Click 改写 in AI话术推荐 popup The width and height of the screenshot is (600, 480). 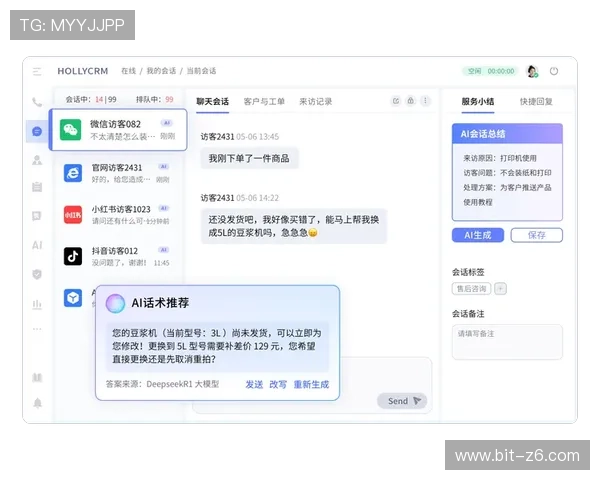point(278,385)
